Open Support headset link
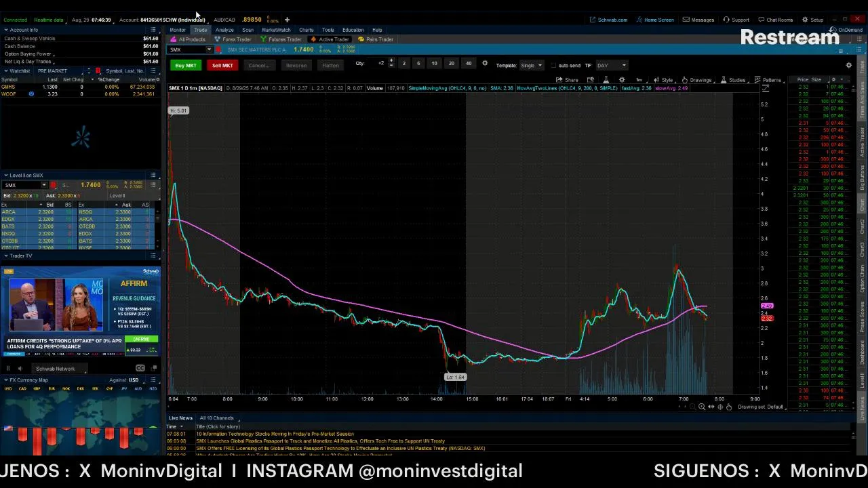Screen dimensions: 868x488 736,20
